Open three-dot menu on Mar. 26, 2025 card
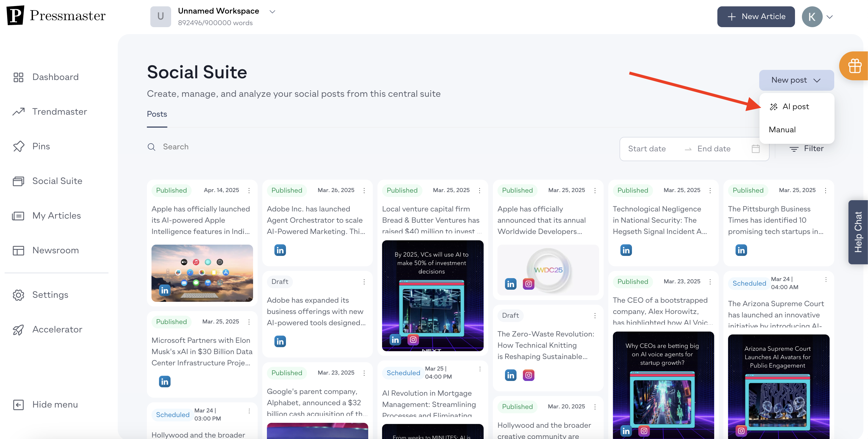Screen dimensions: 868x439 tap(364, 191)
